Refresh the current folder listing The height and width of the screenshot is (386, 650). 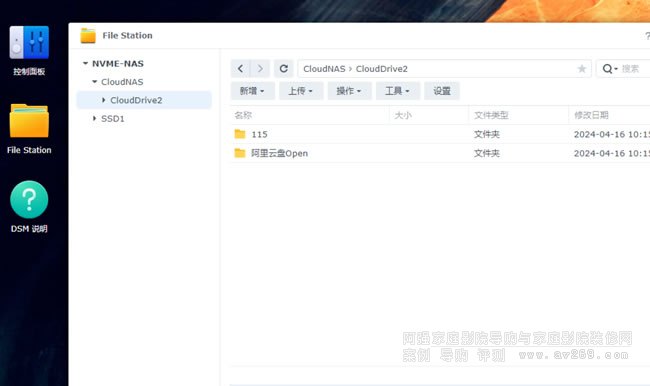tap(284, 68)
